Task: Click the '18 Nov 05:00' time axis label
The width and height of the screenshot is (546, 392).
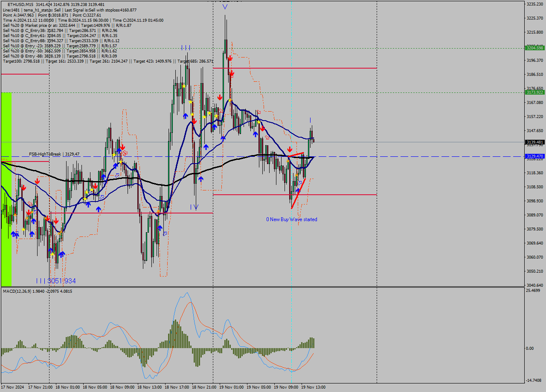Action: (95, 387)
